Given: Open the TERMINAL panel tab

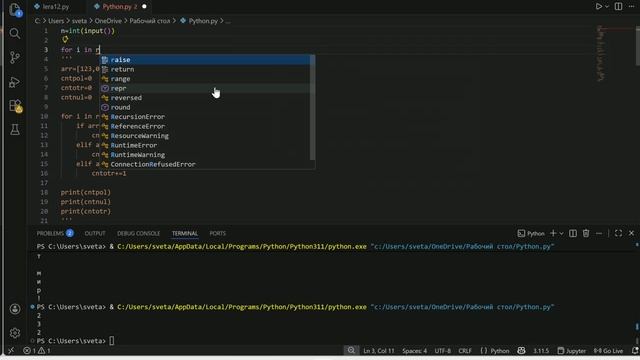Looking at the screenshot, I should point(184,233).
